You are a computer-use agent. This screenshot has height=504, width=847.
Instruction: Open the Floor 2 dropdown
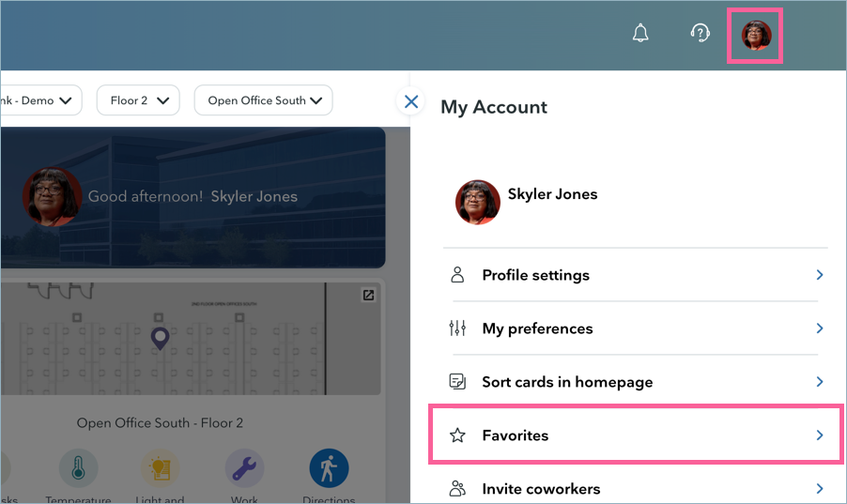point(138,100)
